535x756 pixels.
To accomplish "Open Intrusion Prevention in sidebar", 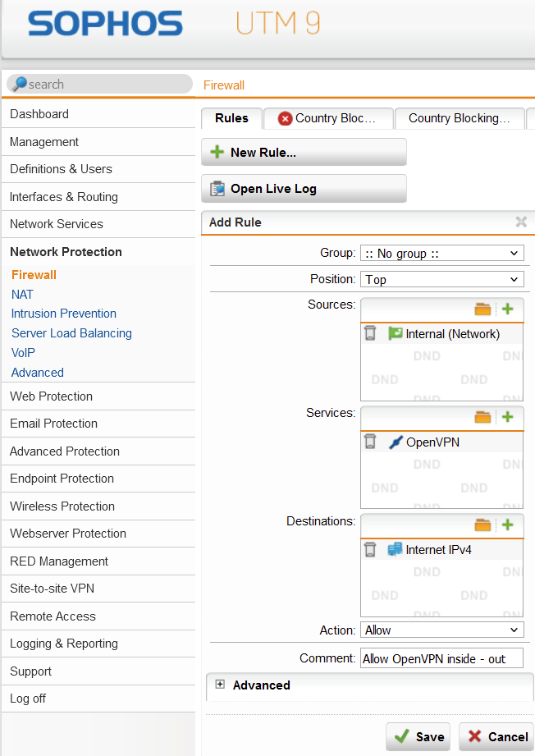I will click(64, 314).
